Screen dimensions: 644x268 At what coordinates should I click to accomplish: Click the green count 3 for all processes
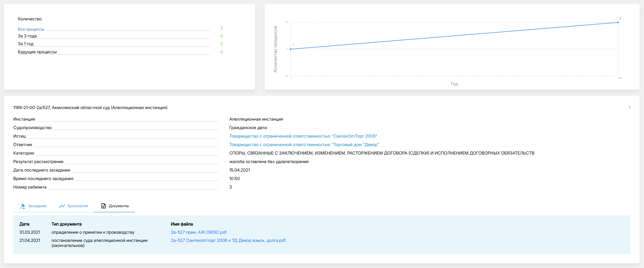[x=221, y=28]
